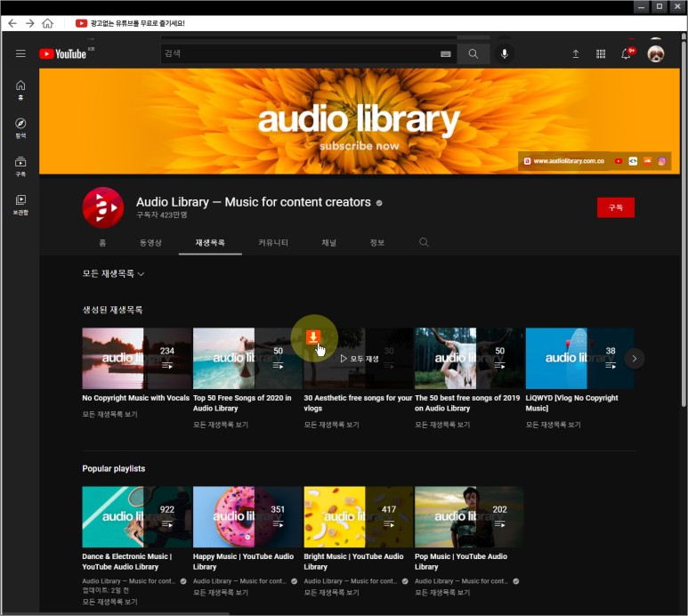Open the Pop Music thumbnail with 202 videos
The width and height of the screenshot is (688, 616).
469,516
